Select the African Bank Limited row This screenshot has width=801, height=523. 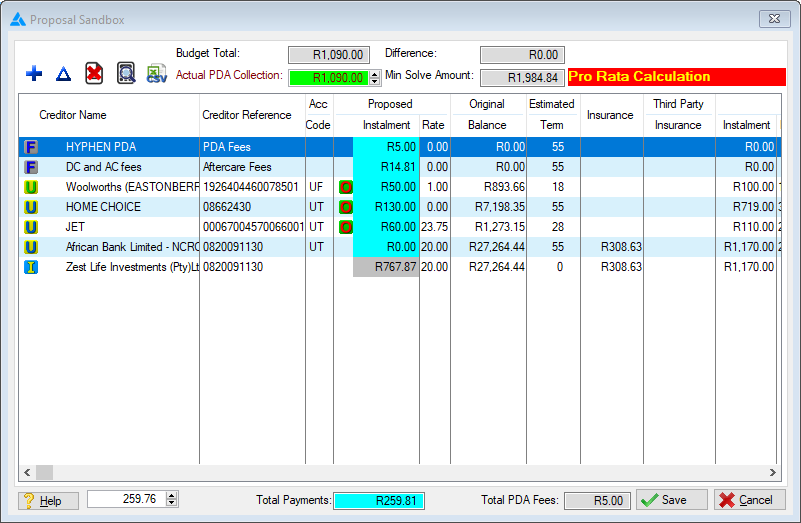tap(130, 247)
